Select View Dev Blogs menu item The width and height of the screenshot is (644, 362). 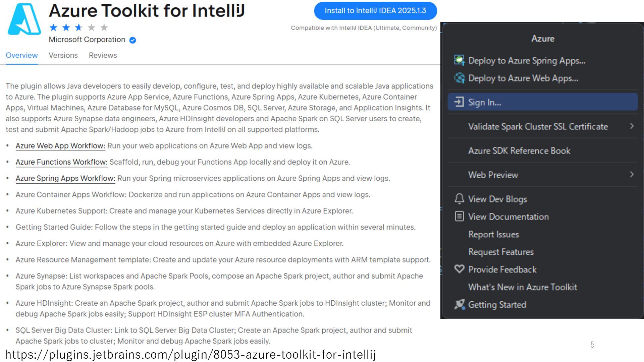pyautogui.click(x=543, y=199)
